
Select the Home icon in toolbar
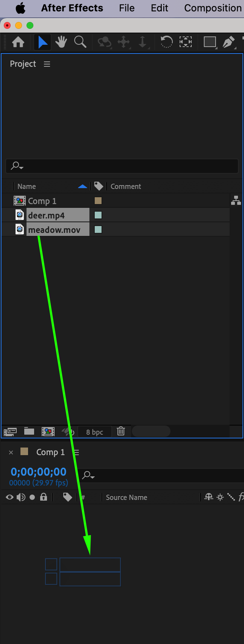pos(18,42)
